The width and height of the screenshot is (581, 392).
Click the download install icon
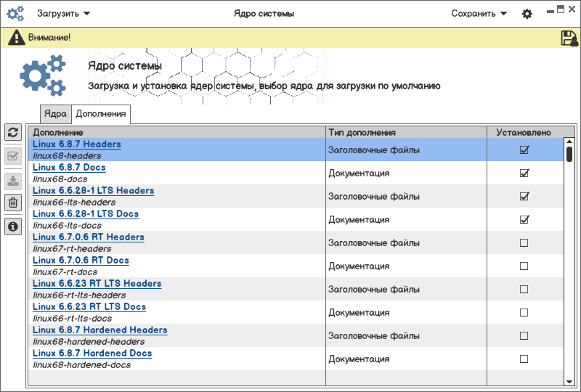(12, 180)
